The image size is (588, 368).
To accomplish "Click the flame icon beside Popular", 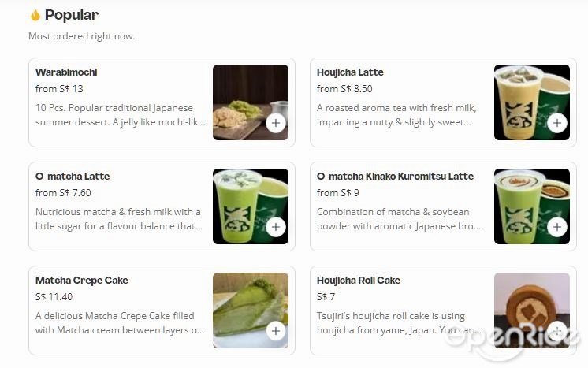I will tap(35, 15).
